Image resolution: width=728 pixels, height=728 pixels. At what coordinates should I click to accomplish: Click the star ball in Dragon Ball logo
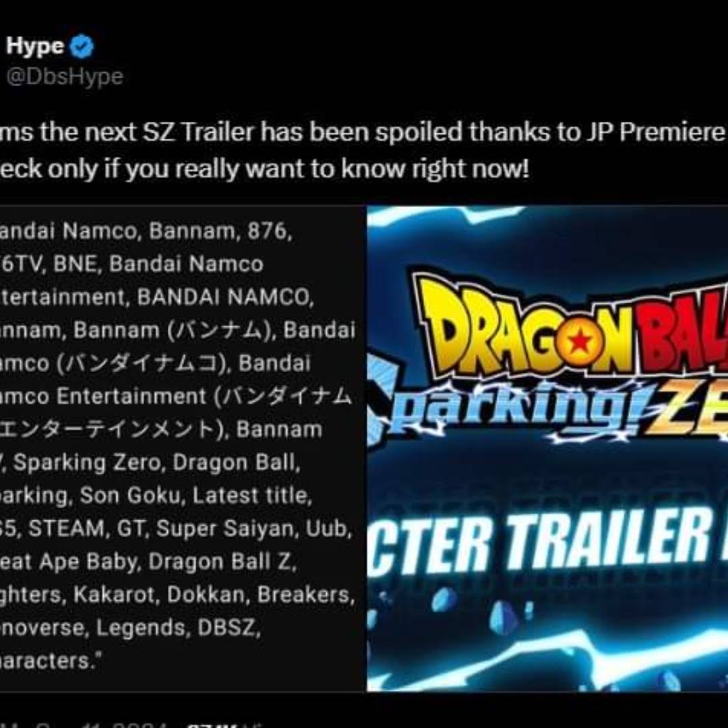pyautogui.click(x=578, y=342)
